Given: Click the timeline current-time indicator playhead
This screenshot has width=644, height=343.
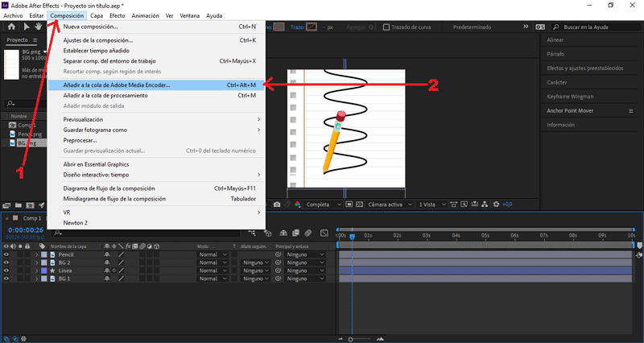Looking at the screenshot, I should [351, 235].
